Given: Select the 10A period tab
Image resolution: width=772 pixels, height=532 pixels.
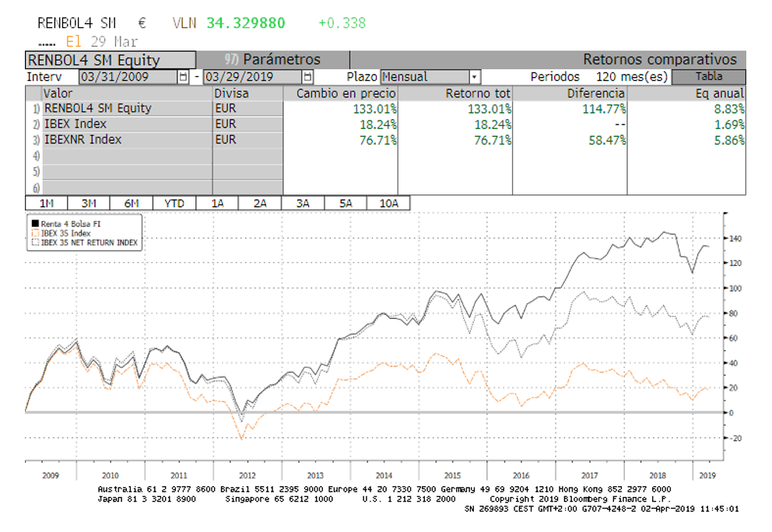Looking at the screenshot, I should [x=388, y=203].
